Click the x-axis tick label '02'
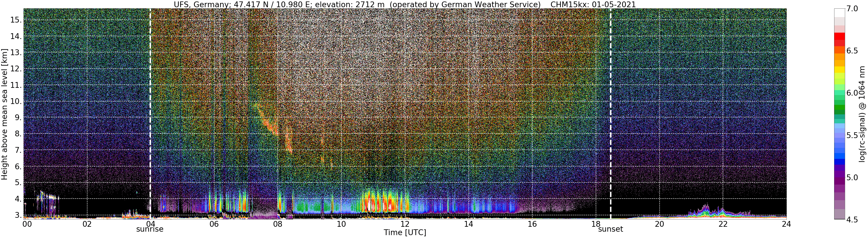The width and height of the screenshot is (868, 238). click(87, 224)
